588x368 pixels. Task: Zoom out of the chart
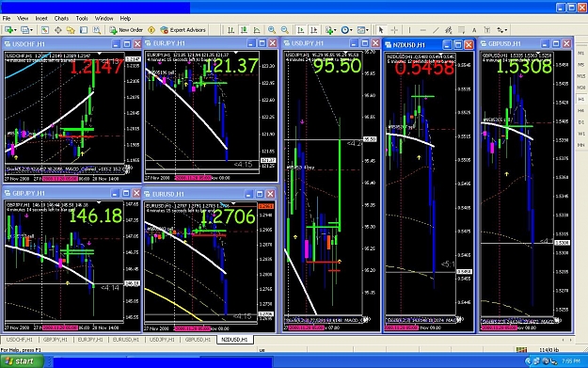(285, 30)
